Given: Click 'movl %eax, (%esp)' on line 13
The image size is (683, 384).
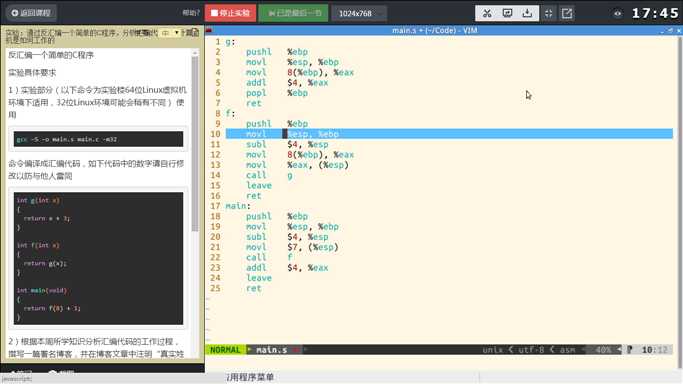Looking at the screenshot, I should point(297,165).
